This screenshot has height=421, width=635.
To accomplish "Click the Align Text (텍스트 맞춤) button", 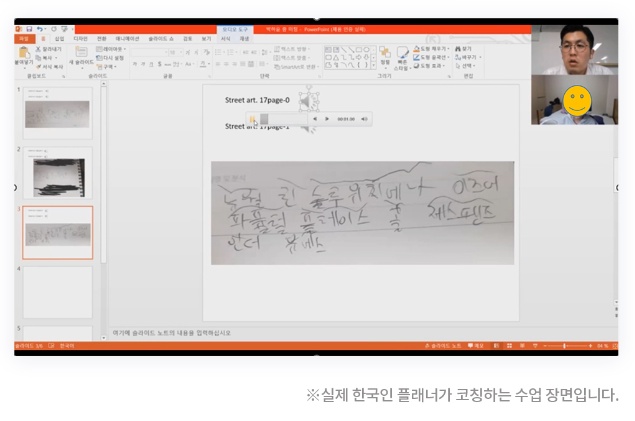I will click(x=291, y=58).
